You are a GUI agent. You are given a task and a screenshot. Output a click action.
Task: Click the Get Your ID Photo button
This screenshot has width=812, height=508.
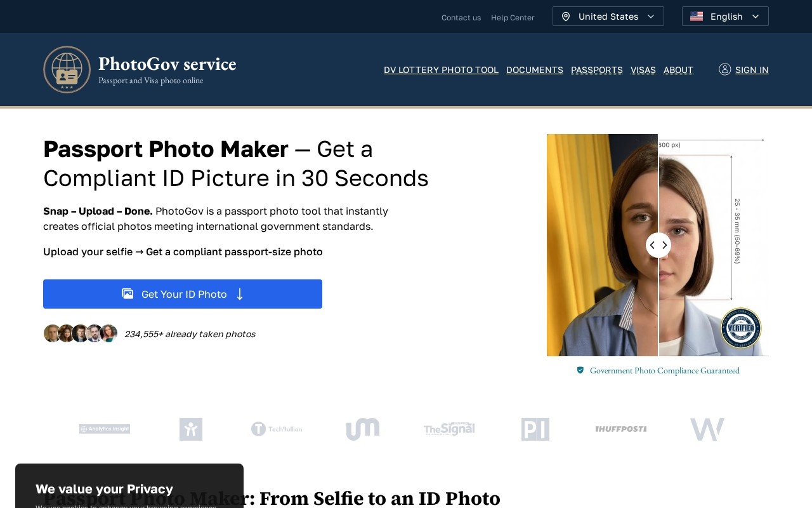tap(183, 294)
